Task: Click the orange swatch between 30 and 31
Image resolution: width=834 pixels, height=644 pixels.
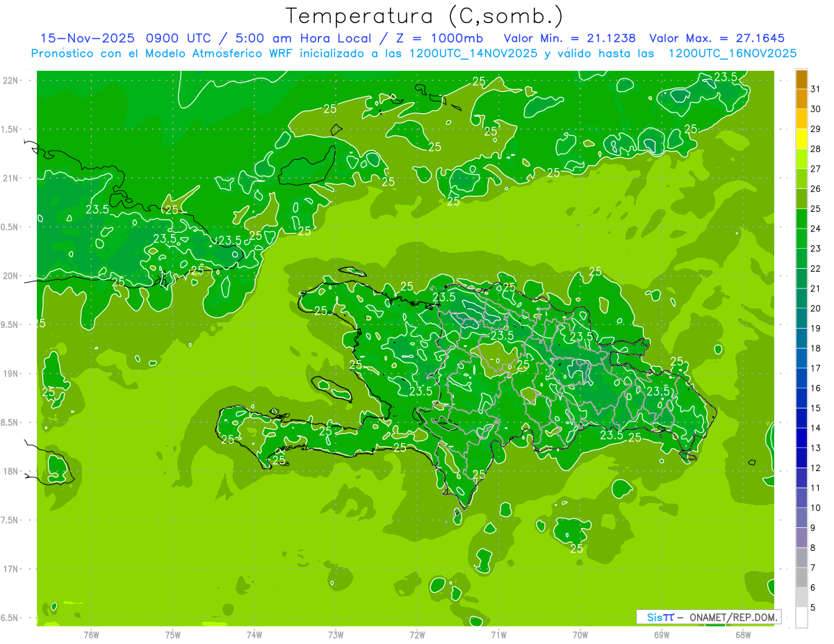Action: (801, 99)
